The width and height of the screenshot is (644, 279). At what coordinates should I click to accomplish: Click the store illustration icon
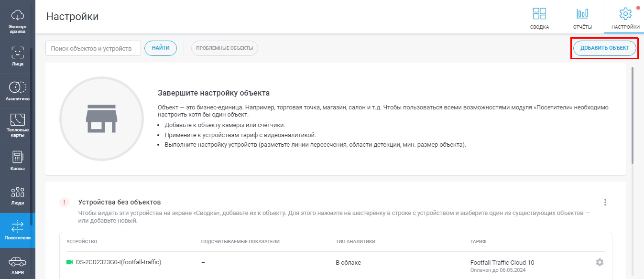[x=101, y=118]
